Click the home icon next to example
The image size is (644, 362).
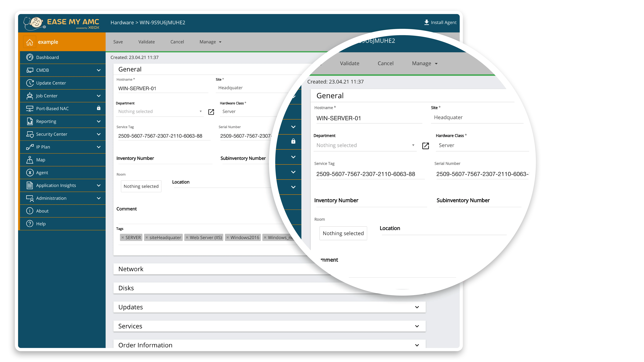29,42
